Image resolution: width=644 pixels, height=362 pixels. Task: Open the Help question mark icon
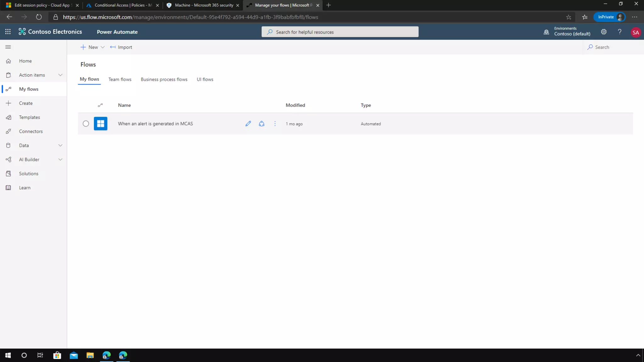pyautogui.click(x=619, y=32)
